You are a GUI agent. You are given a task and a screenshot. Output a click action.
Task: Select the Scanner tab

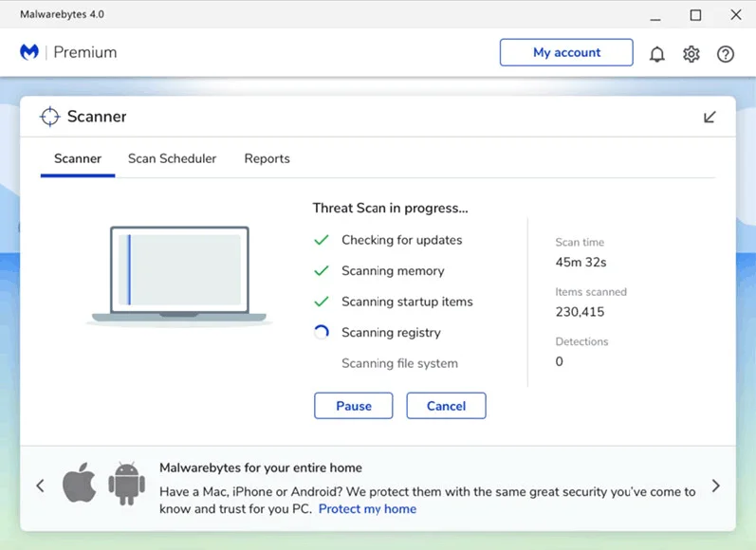pos(78,158)
